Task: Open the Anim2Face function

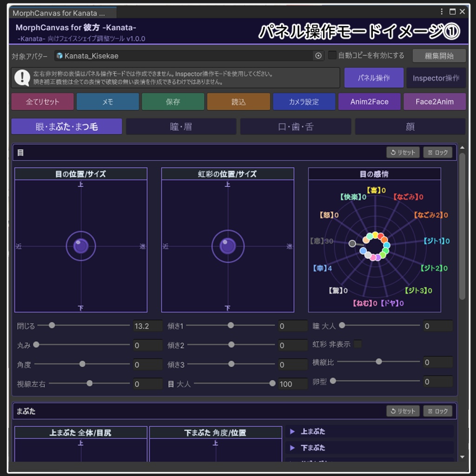Action: (369, 101)
